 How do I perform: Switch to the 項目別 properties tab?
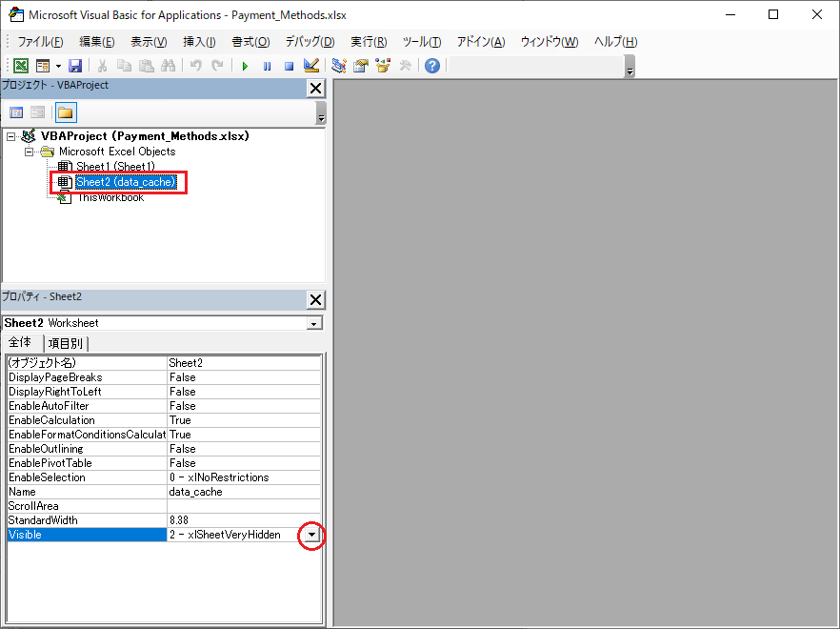[66, 344]
